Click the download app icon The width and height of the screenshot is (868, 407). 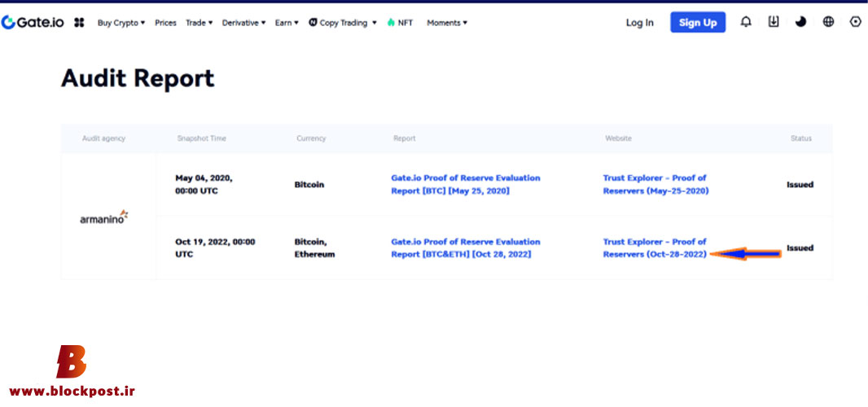tap(774, 22)
